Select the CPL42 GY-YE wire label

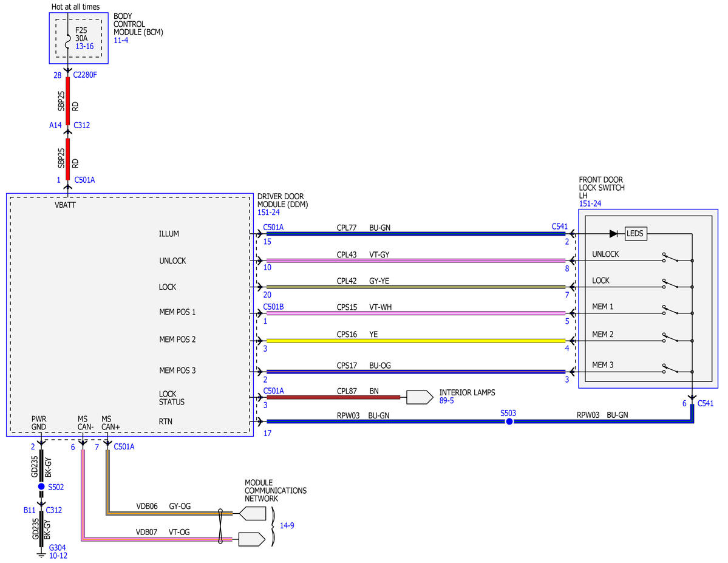(363, 281)
